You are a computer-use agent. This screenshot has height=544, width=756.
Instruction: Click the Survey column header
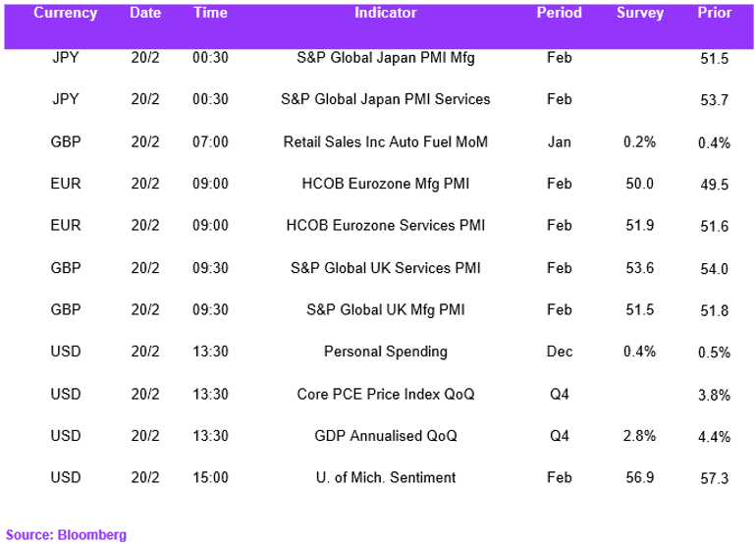click(640, 13)
